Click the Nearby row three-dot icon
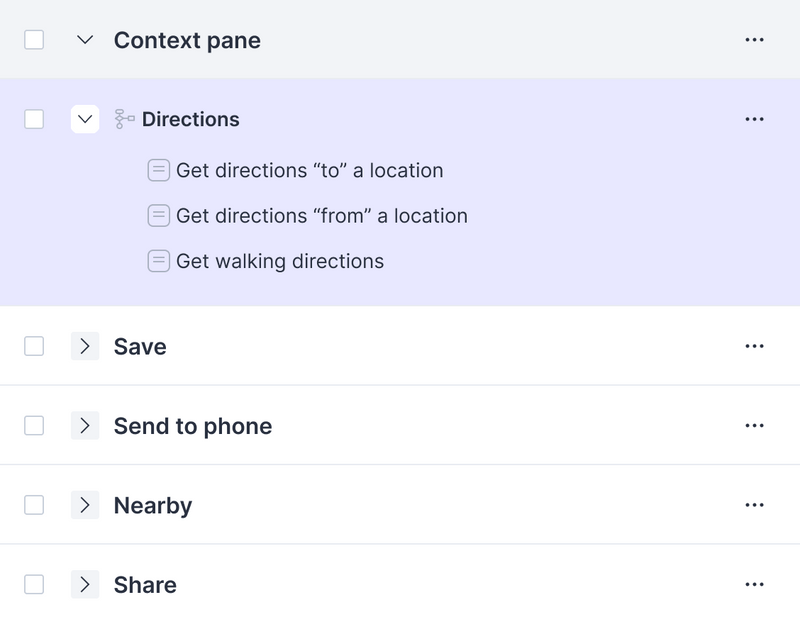The height and width of the screenshot is (624, 800). pyautogui.click(x=754, y=505)
